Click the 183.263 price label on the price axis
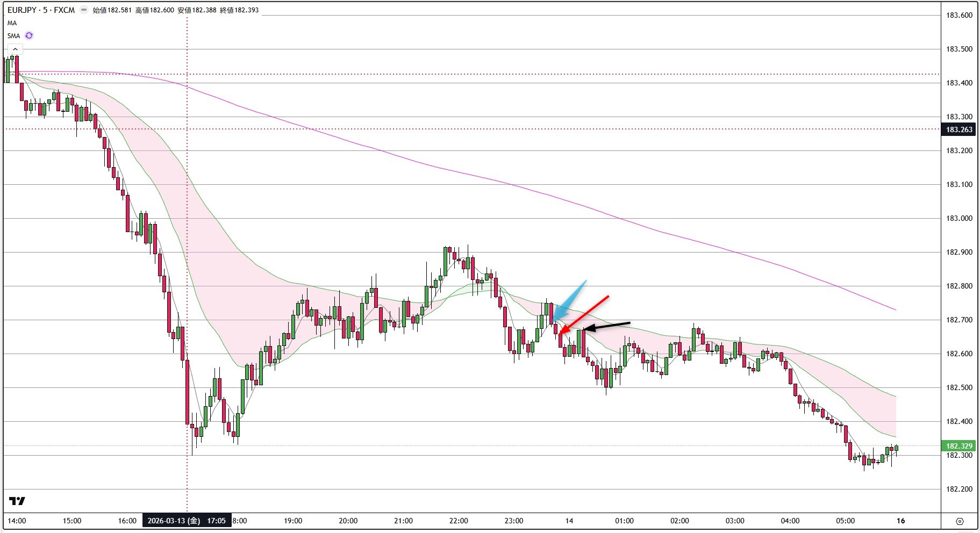 [959, 129]
